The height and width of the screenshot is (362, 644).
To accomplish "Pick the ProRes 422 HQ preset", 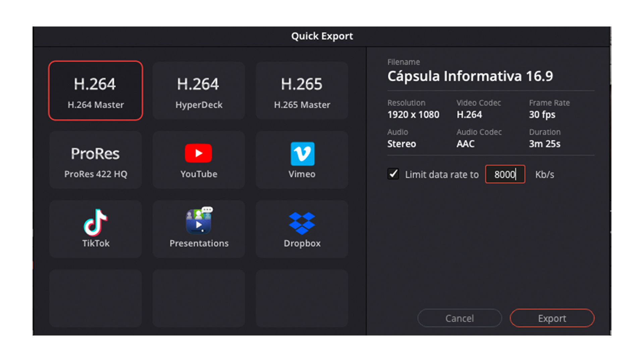I will point(96,160).
